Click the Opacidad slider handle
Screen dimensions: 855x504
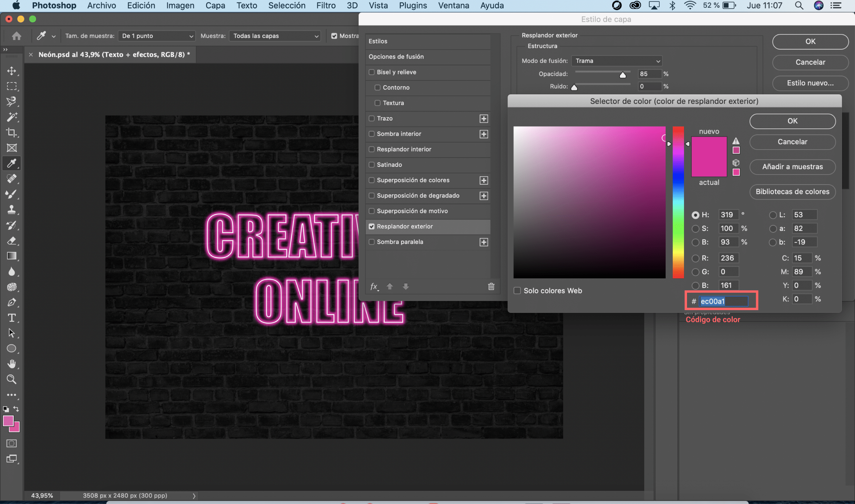click(x=623, y=75)
